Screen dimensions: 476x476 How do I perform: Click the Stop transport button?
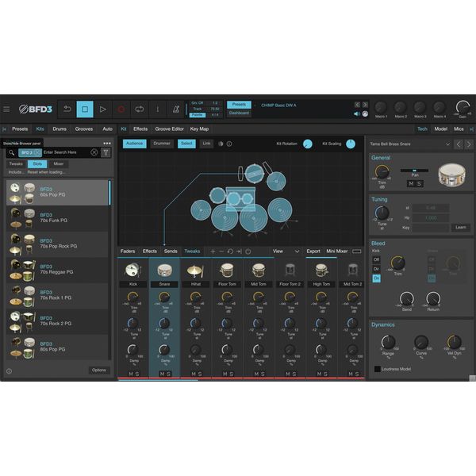coord(85,109)
